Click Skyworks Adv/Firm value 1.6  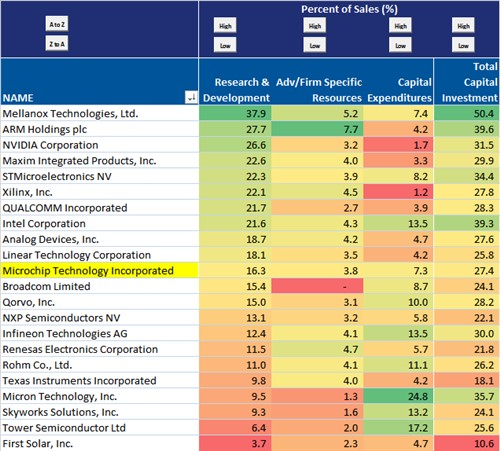(x=317, y=412)
